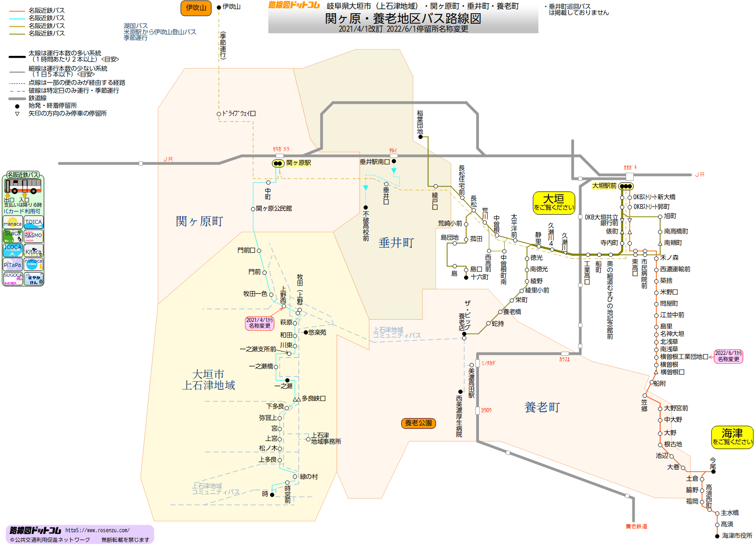The width and height of the screenshot is (756, 548).
Task: Click the TOICA IC card logo
Action: [33, 222]
